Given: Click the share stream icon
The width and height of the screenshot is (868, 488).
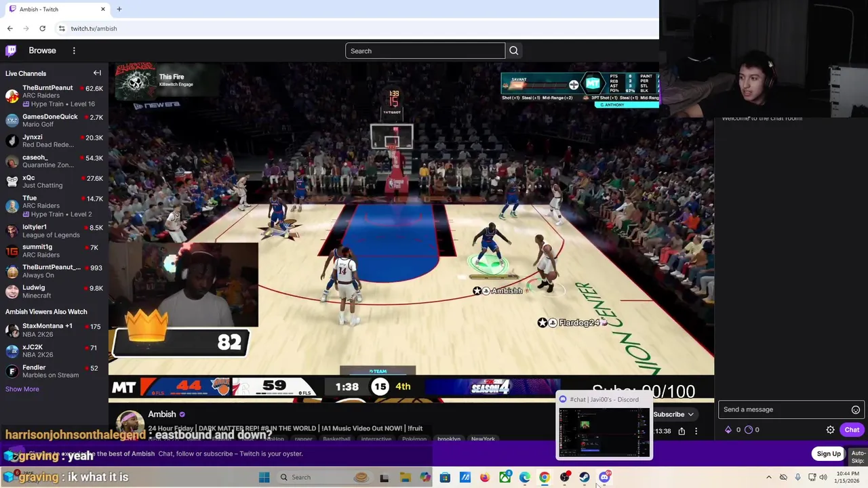Looking at the screenshot, I should 682,431.
